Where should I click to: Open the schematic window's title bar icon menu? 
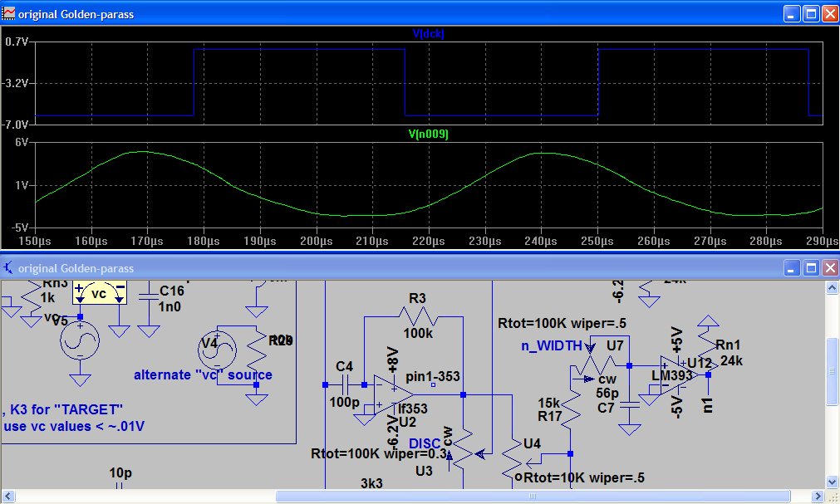(9, 268)
